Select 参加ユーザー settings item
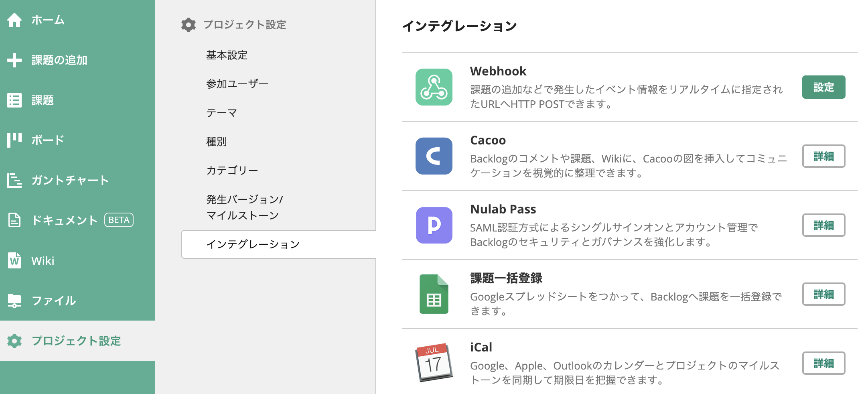This screenshot has width=868, height=394. (237, 84)
